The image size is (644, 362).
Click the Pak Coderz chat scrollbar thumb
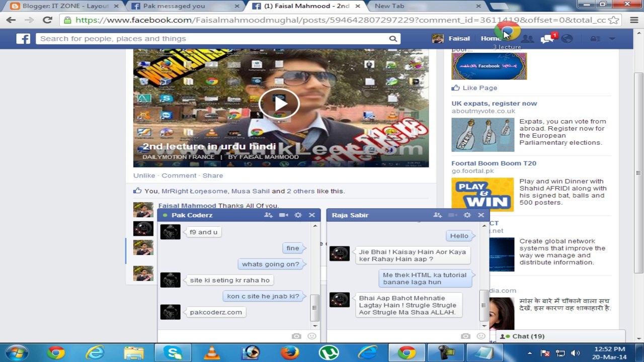[x=314, y=308]
